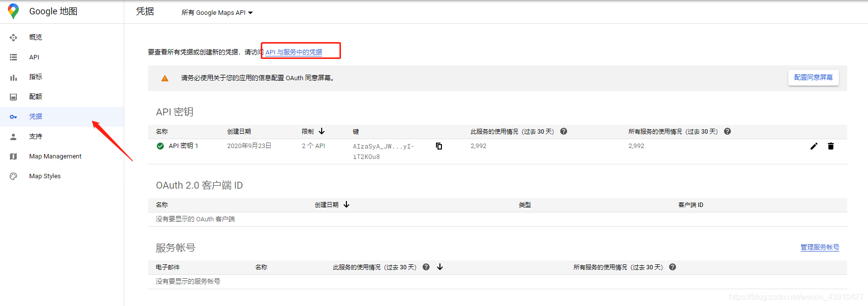868x306 pixels.
Task: Click the 凭据 key icon
Action: tap(13, 117)
